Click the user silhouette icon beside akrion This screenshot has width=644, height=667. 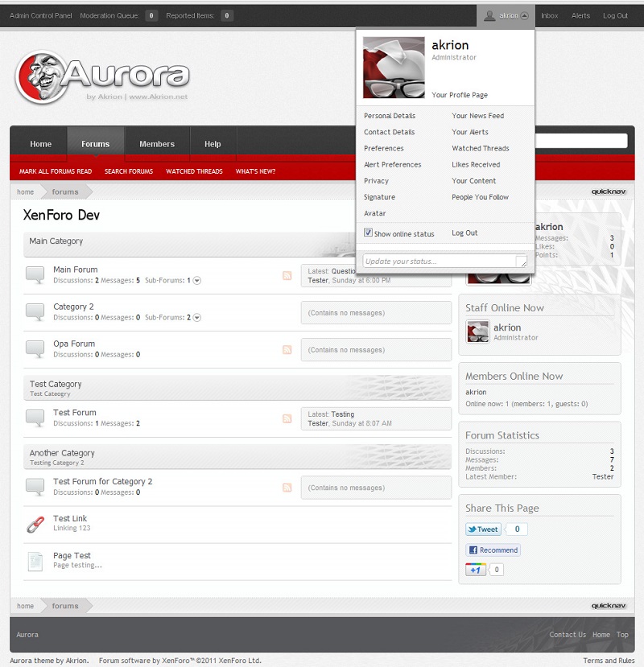(x=490, y=16)
